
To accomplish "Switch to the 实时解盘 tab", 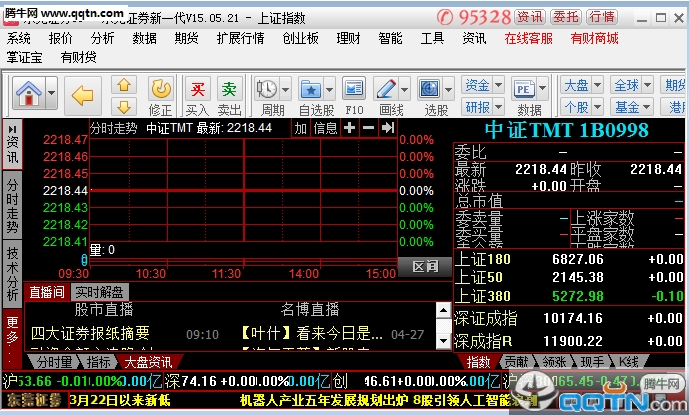I will coord(99,292).
